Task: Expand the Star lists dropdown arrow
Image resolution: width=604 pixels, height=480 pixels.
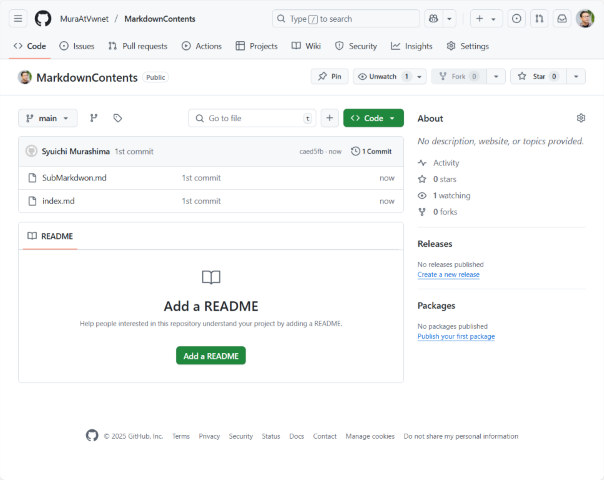Action: coord(576,77)
